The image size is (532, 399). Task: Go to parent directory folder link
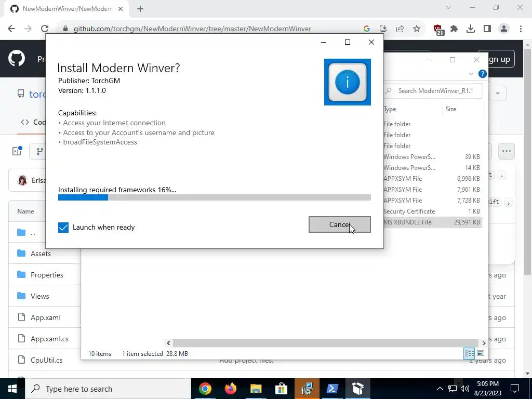click(x=33, y=233)
